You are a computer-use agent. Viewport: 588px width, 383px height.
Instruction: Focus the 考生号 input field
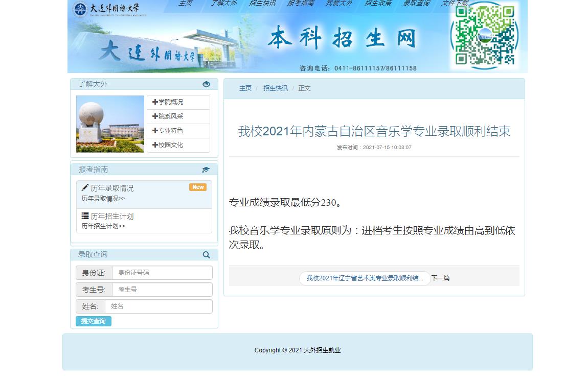[163, 290]
